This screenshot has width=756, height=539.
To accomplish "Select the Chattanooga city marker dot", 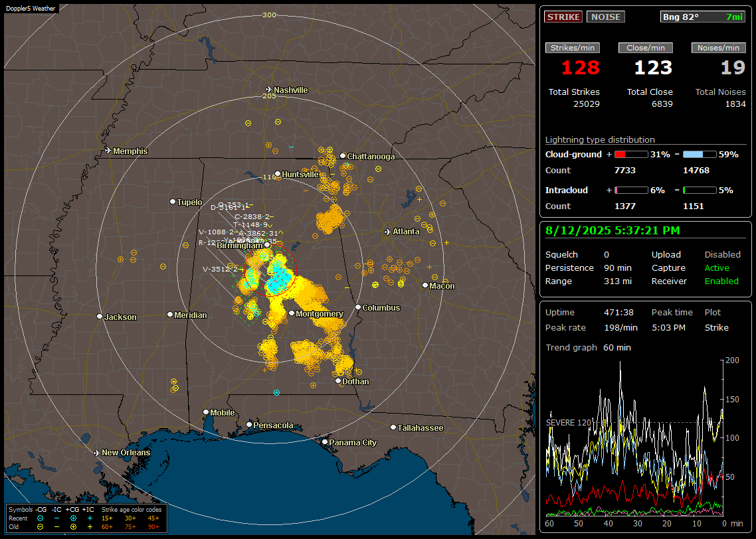I will pos(343,155).
